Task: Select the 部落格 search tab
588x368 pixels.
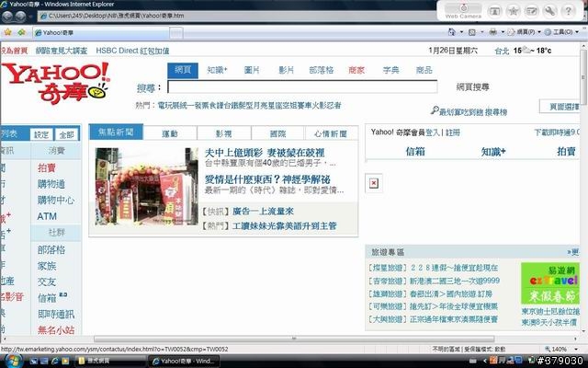Action: [322, 70]
